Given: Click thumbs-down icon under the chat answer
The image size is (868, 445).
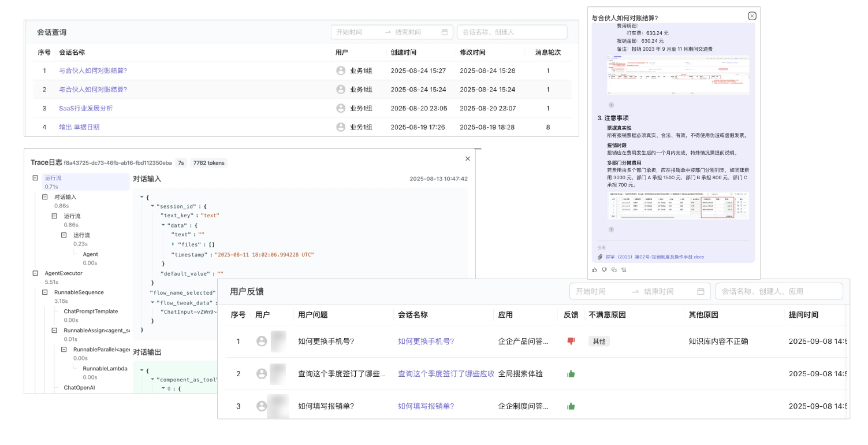Looking at the screenshot, I should pos(604,270).
